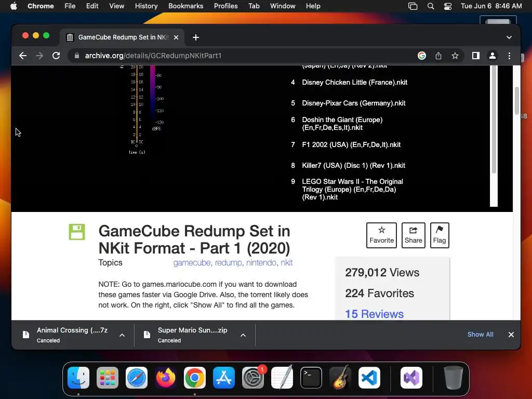Open the Apple menu
The image size is (532, 399).
pos(14,6)
